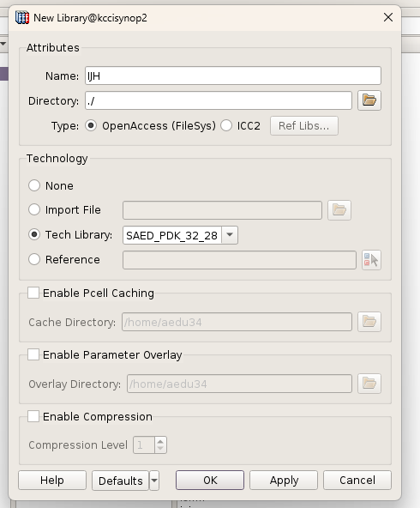This screenshot has width=420, height=508.
Task: Browse for the library Directory folder
Action: pos(369,100)
